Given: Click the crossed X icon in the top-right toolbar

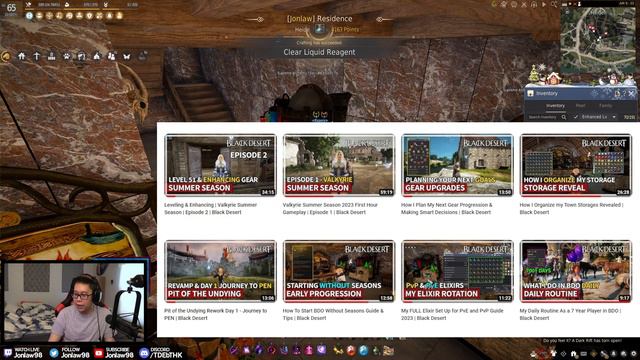Looking at the screenshot, I should point(524,4).
